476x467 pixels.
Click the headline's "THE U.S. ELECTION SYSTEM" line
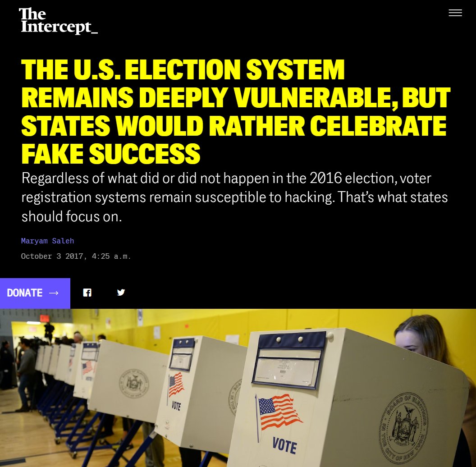[x=183, y=69]
